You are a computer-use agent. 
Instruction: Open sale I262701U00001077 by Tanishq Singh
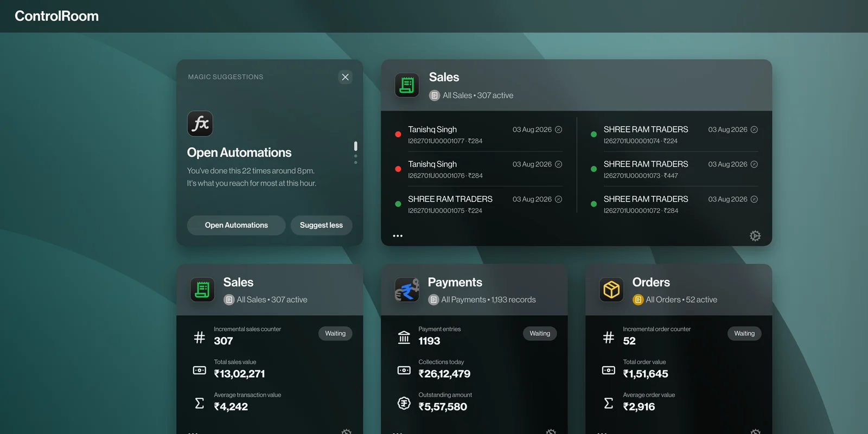[478, 135]
